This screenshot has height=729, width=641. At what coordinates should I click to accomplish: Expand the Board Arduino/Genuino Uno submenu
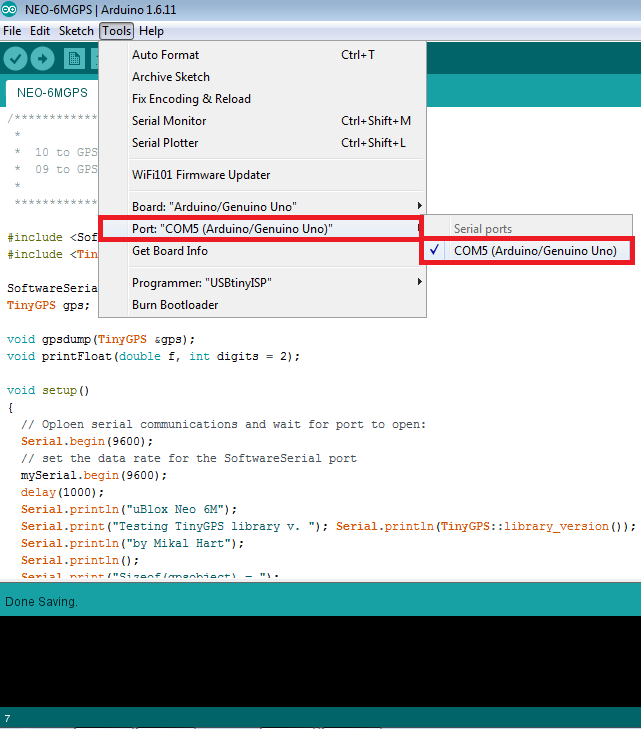pos(262,206)
